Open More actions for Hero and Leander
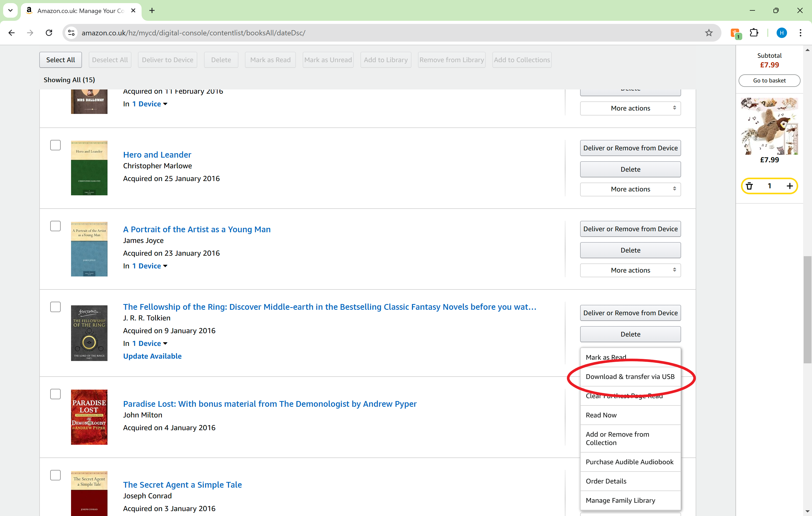This screenshot has width=812, height=516. [630, 189]
